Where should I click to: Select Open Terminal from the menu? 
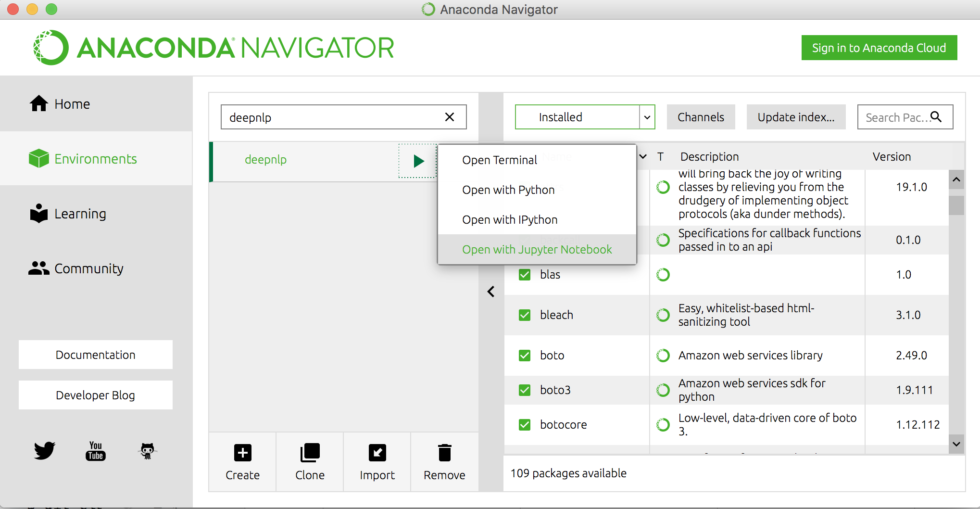tap(537, 160)
